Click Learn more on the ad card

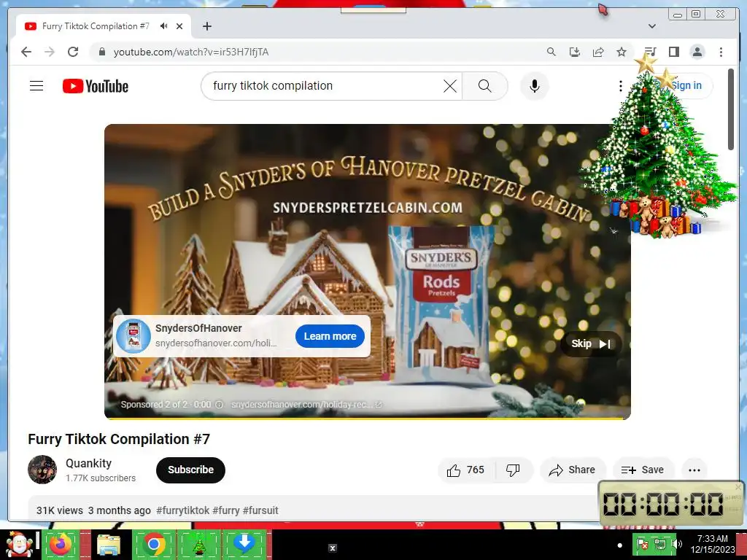pos(330,336)
